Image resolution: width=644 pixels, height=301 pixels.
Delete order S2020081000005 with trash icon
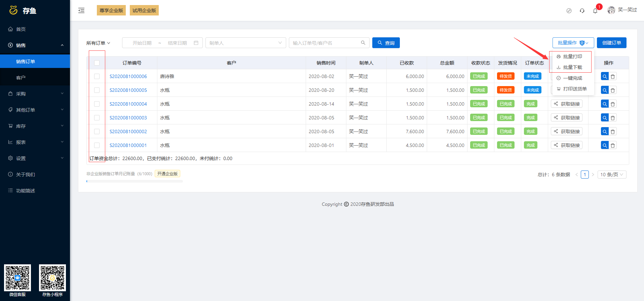(x=613, y=90)
